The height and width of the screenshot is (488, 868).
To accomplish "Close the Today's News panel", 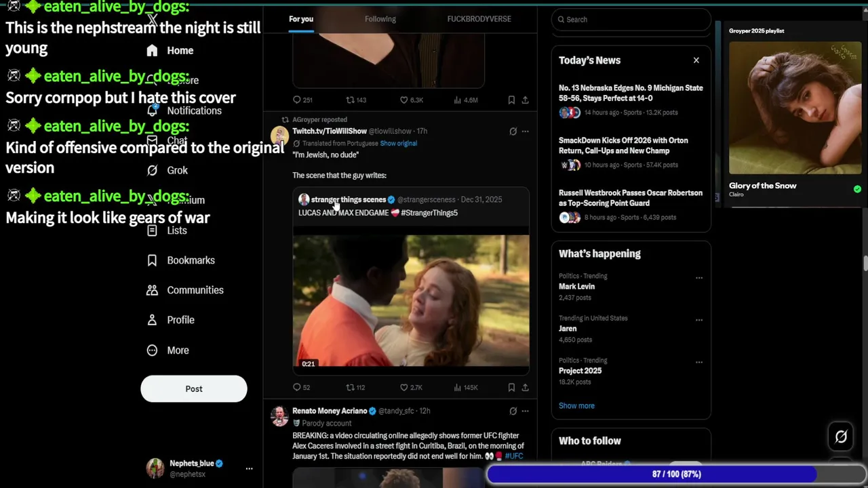I will (696, 60).
